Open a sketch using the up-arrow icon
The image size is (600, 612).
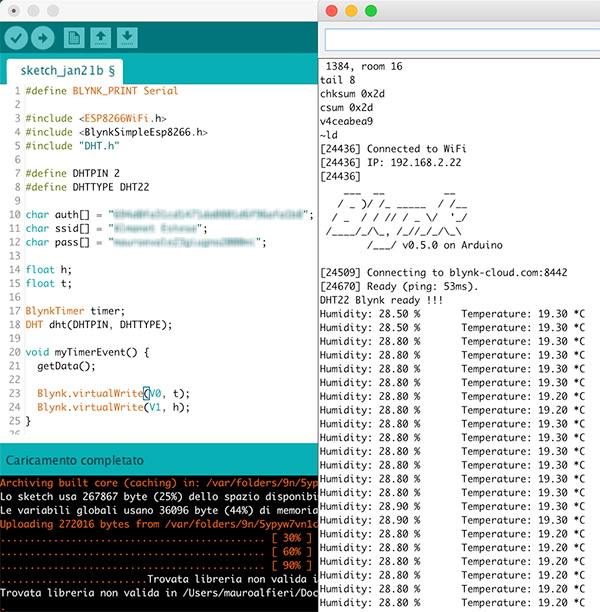100,38
